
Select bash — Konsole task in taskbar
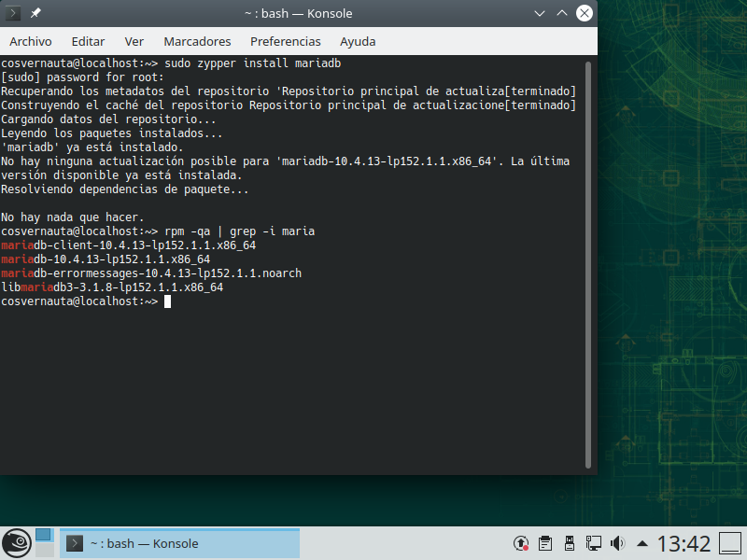click(x=179, y=543)
